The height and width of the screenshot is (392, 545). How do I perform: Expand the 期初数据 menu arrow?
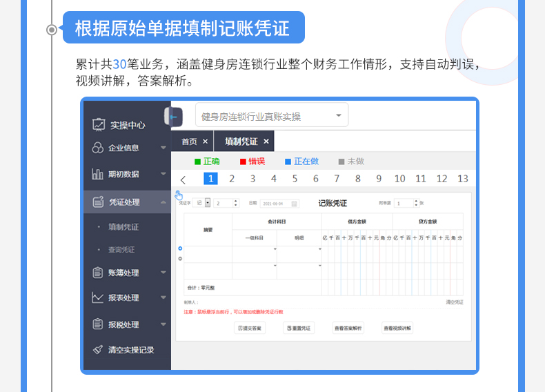click(x=163, y=173)
